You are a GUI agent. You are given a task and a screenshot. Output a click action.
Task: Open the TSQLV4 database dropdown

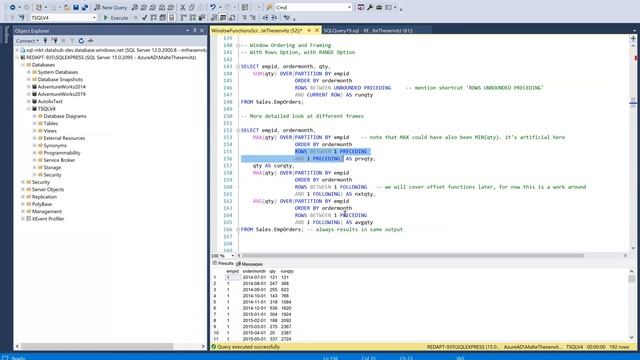(x=94, y=18)
